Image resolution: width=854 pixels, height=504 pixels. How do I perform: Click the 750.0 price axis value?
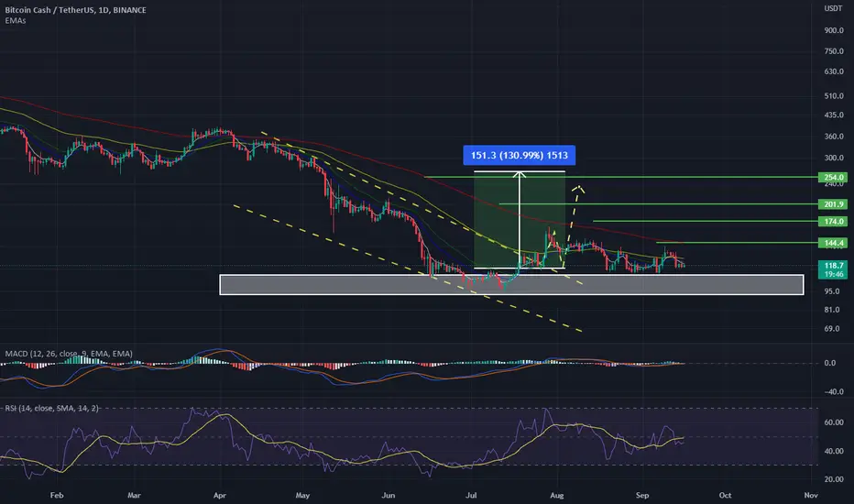pos(834,51)
